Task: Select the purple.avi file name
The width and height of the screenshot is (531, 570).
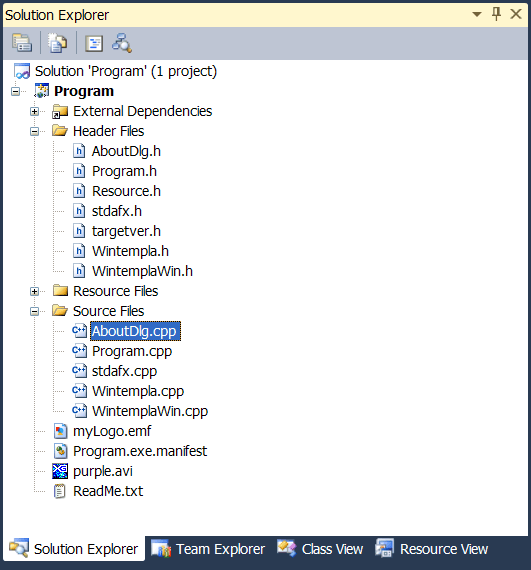Action: coord(103,471)
